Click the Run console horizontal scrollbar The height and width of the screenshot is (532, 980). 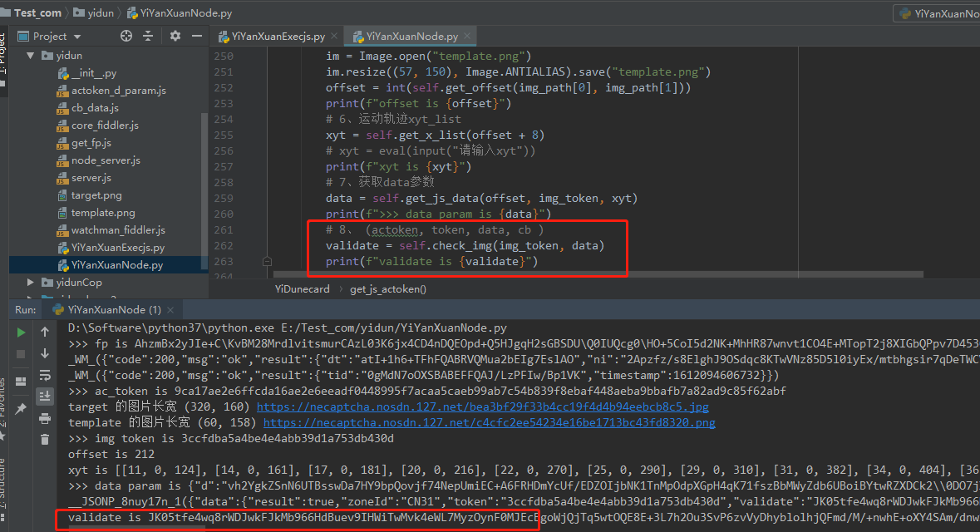[x=136, y=529]
